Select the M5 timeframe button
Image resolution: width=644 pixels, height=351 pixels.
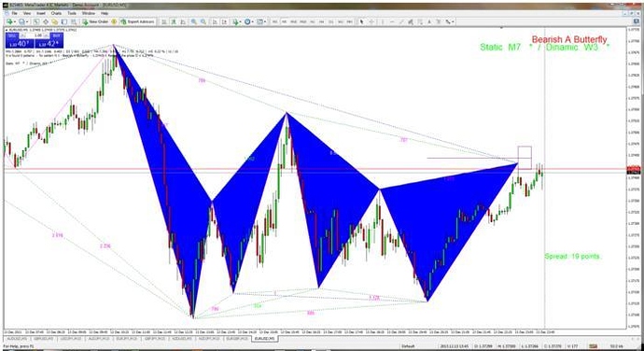285,21
